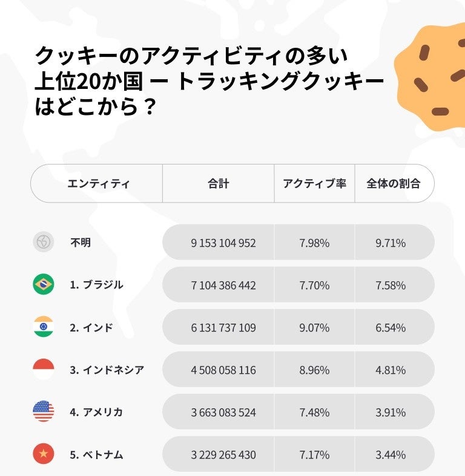Click the Indonesia flag icon
Image resolution: width=465 pixels, height=476 pixels.
[x=44, y=370]
